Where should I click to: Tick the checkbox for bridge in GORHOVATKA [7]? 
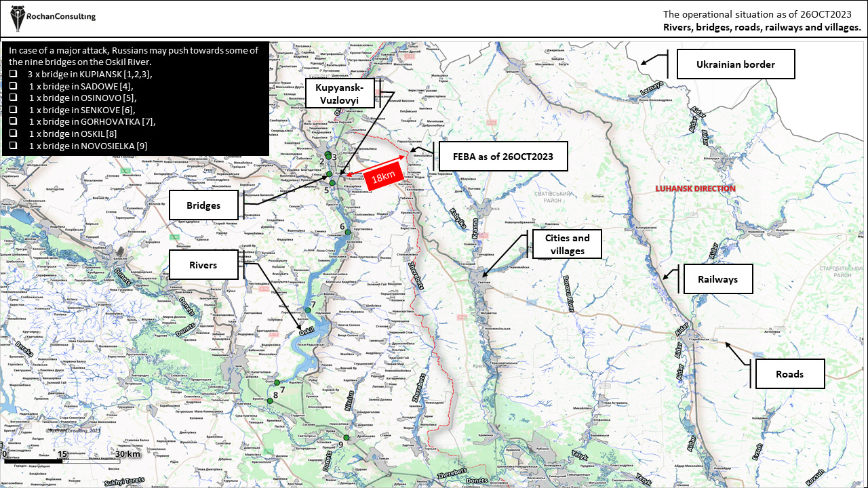[x=14, y=122]
